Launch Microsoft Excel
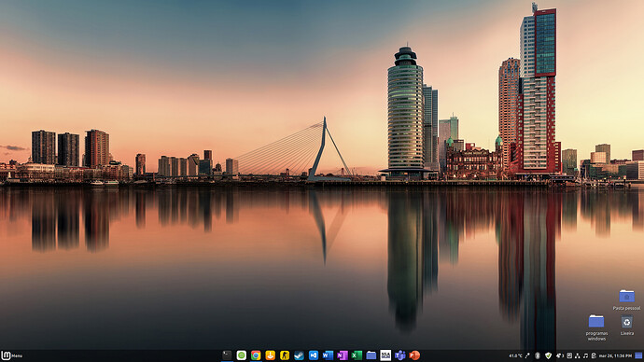Screen dimensions: 644x362 pos(357,355)
